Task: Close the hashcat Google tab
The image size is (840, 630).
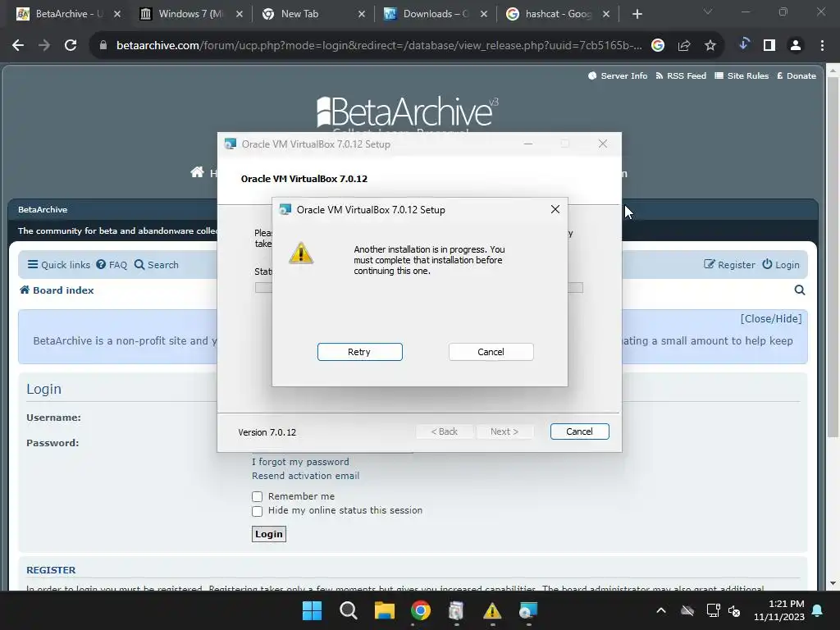Action: (606, 14)
